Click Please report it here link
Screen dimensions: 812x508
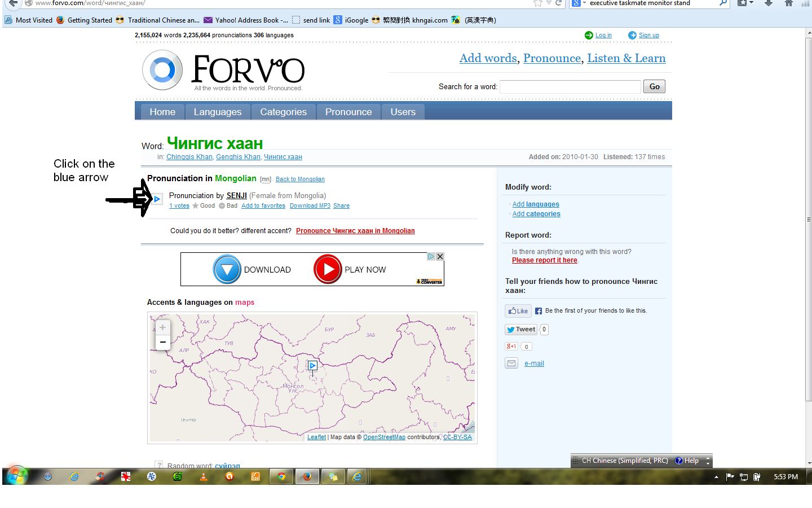tap(545, 260)
